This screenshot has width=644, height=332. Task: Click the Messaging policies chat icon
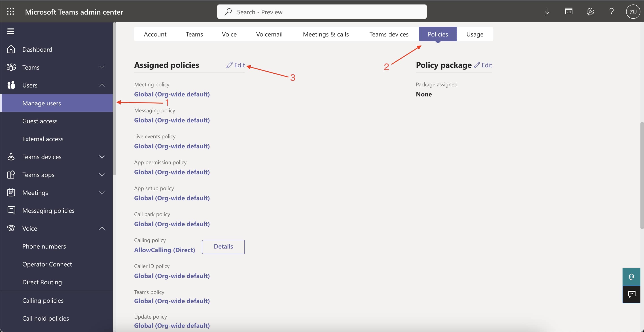click(x=11, y=210)
